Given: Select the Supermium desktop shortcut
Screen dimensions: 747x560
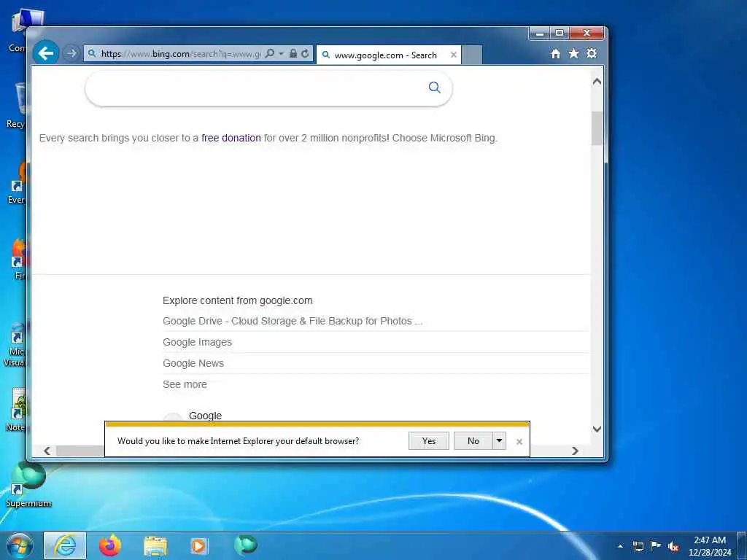Looking at the screenshot, I should pyautogui.click(x=28, y=485).
